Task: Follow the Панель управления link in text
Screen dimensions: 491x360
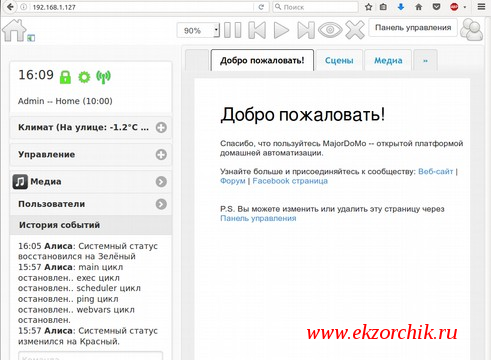Action: pos(258,218)
